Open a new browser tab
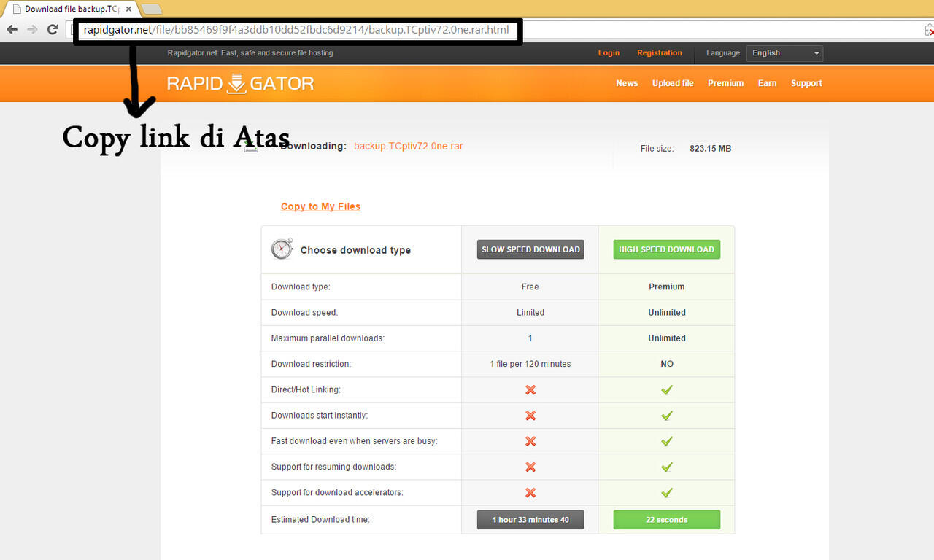Viewport: 934px width, 560px height. coord(151,9)
